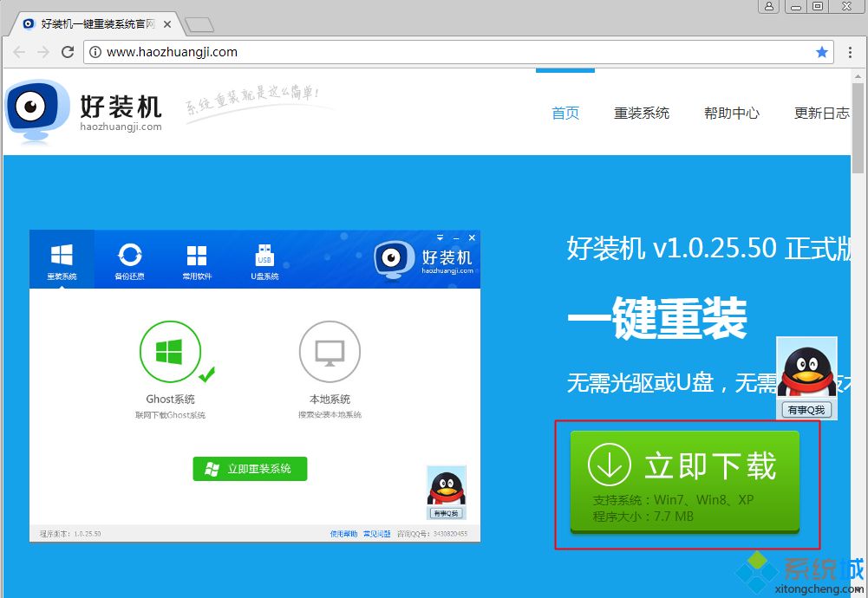Open the 帮助中心 navigation item
The width and height of the screenshot is (868, 598).
(731, 114)
